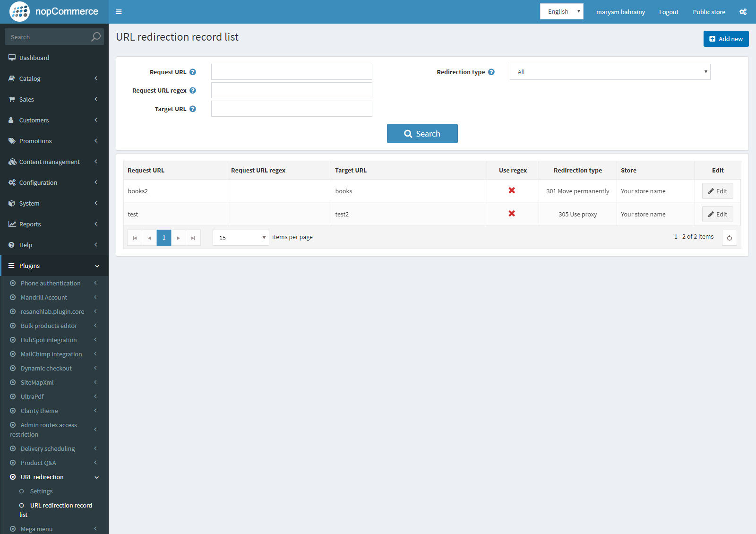Viewport: 756px width, 534px height.
Task: Click the Logout link
Action: click(x=669, y=12)
